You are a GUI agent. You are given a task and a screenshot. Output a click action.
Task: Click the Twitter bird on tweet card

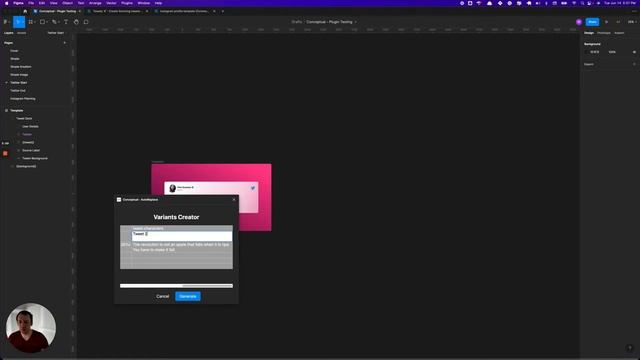click(253, 188)
